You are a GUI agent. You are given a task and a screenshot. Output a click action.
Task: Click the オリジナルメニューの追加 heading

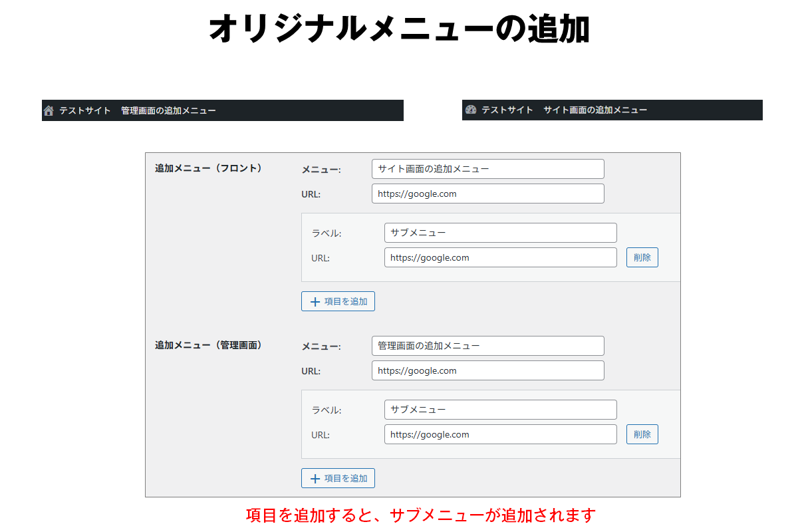(399, 30)
